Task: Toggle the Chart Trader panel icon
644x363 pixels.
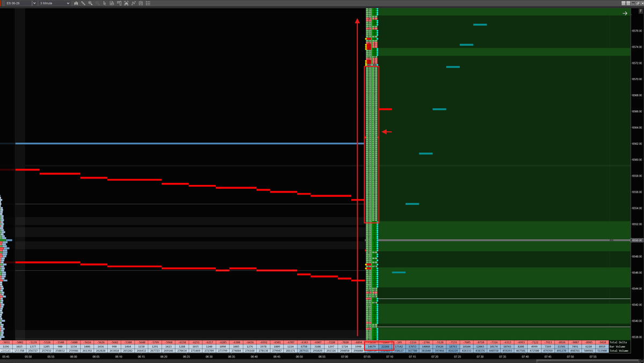Action: [x=119, y=3]
